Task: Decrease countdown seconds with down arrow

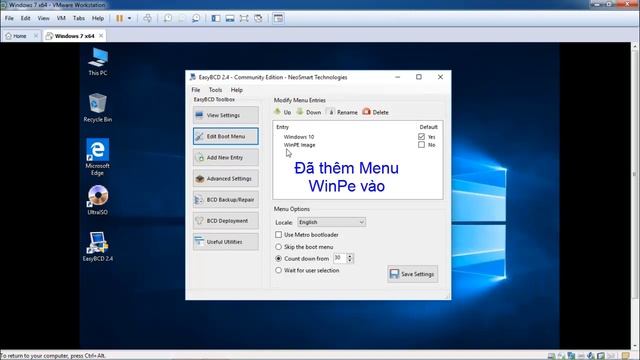Action: tap(349, 260)
